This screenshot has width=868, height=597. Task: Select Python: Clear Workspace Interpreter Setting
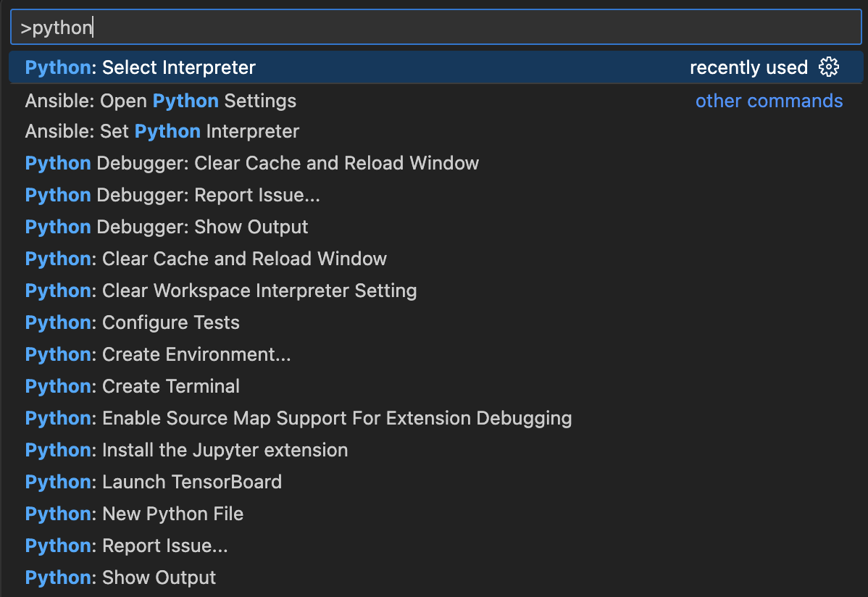436,291
